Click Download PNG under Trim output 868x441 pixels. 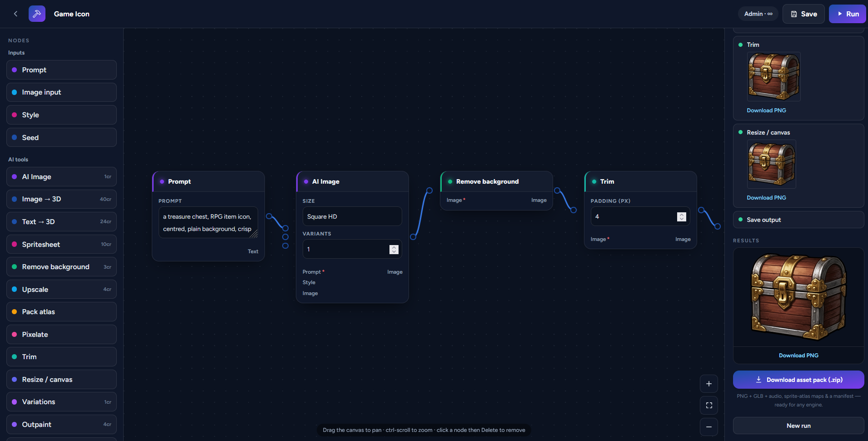click(x=766, y=110)
